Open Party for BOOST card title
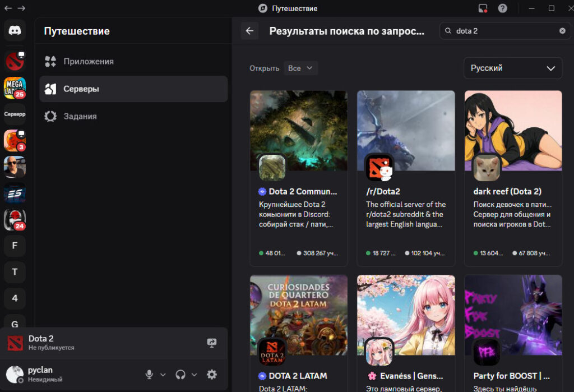The width and height of the screenshot is (574, 392). (511, 376)
